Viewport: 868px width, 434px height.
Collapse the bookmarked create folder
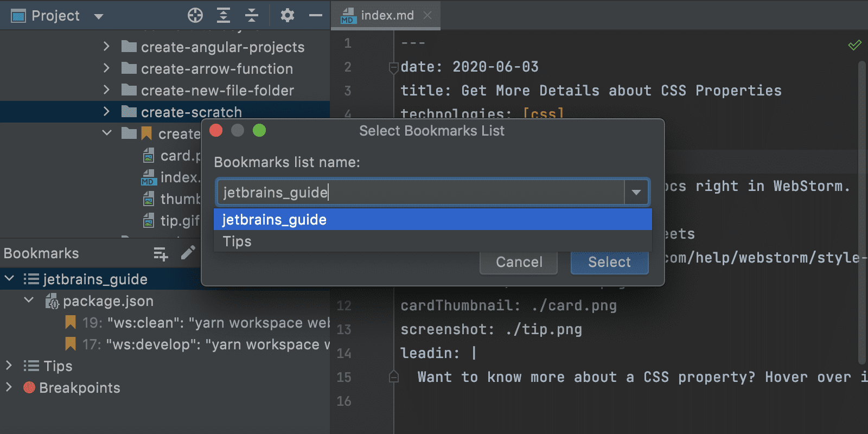[107, 133]
